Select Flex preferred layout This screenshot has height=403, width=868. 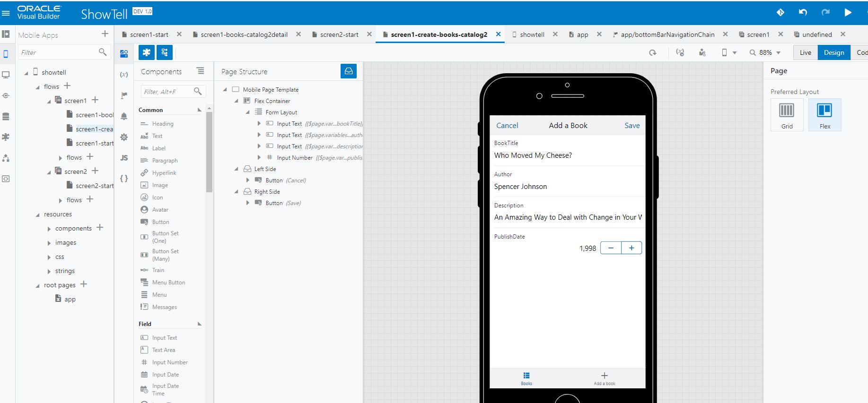pyautogui.click(x=825, y=115)
